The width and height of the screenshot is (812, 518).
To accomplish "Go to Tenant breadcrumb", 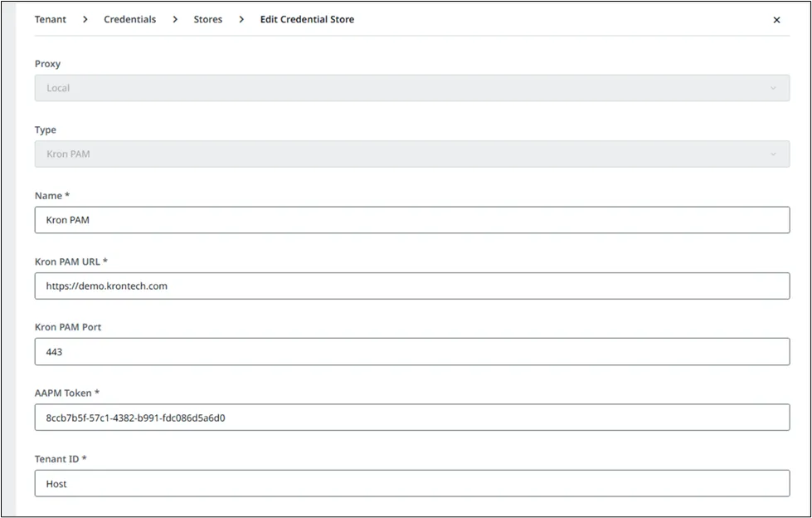I will [51, 19].
